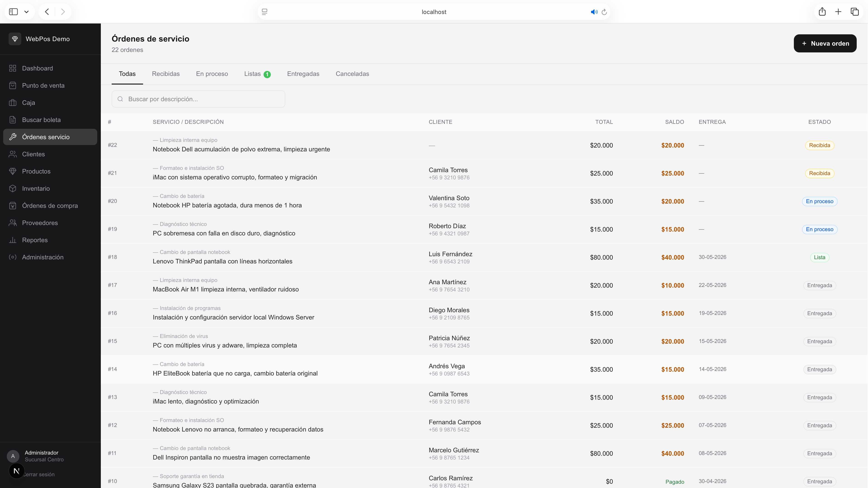Click the Inventario box icon
Viewport: 868px width, 488px height.
[13, 189]
